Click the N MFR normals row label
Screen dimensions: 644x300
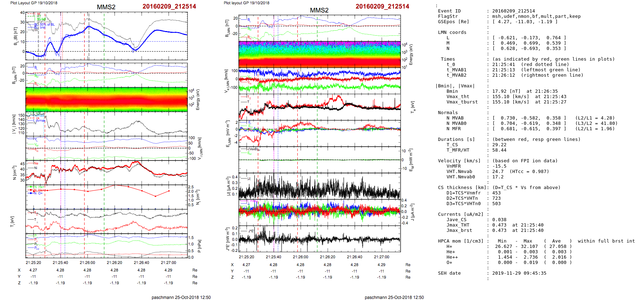coord(453,129)
